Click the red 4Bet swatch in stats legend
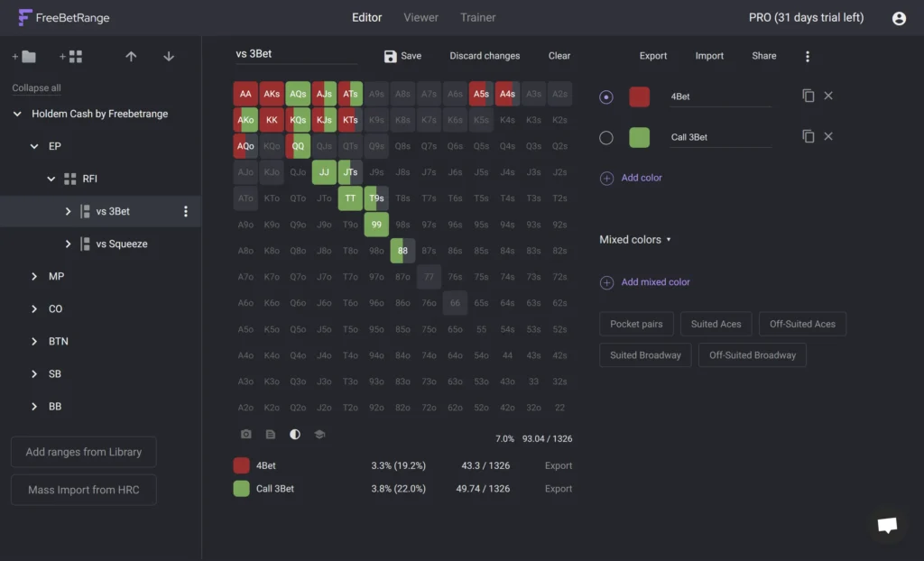The height and width of the screenshot is (561, 924). 241,465
